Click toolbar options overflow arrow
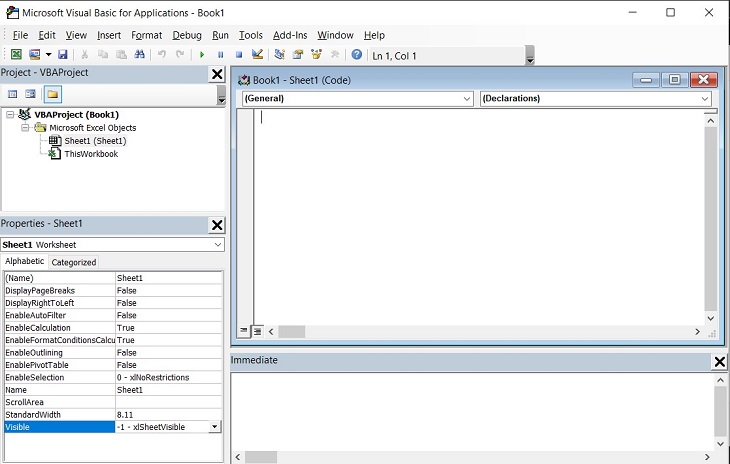730x464 pixels. (x=530, y=56)
